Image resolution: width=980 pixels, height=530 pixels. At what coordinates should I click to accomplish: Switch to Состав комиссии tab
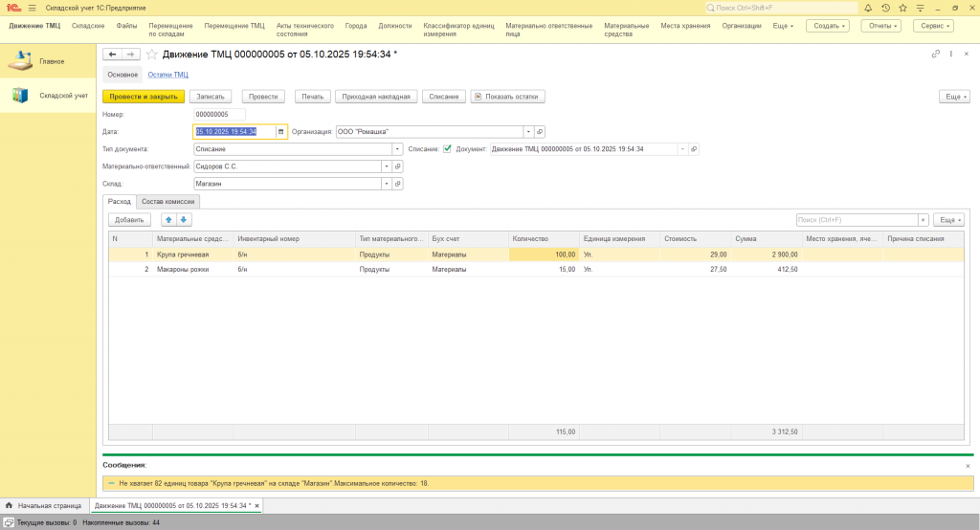[167, 201]
